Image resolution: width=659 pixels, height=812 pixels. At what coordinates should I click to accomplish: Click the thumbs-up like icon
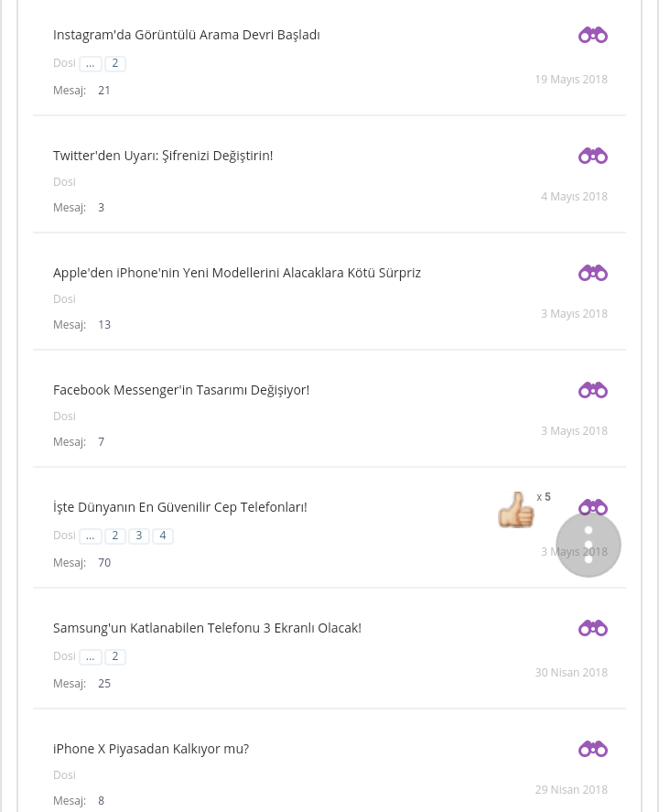click(x=516, y=510)
